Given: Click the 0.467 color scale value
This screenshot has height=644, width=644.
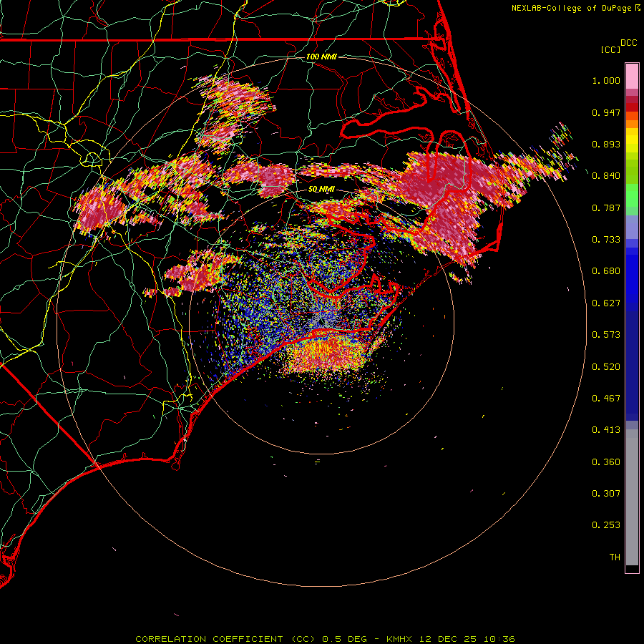Looking at the screenshot, I should click(x=606, y=399).
